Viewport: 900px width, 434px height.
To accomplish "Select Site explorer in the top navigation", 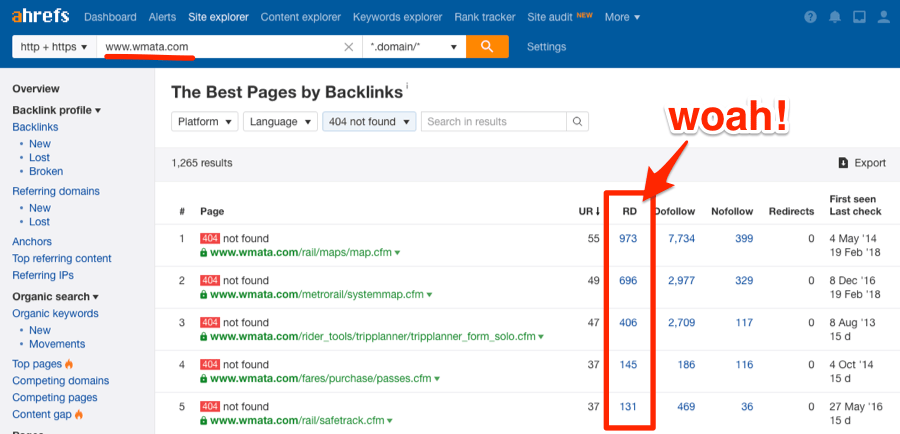I will (x=219, y=17).
